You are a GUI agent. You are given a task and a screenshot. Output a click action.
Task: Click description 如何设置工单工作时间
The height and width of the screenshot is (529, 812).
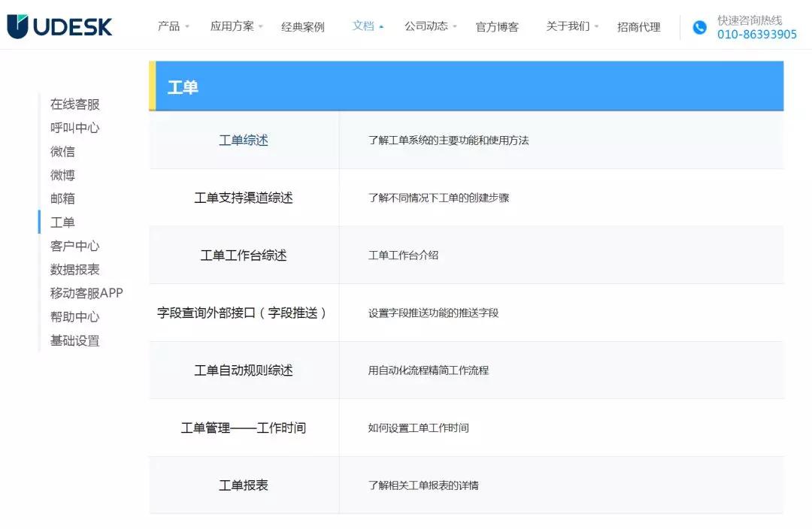tap(419, 428)
